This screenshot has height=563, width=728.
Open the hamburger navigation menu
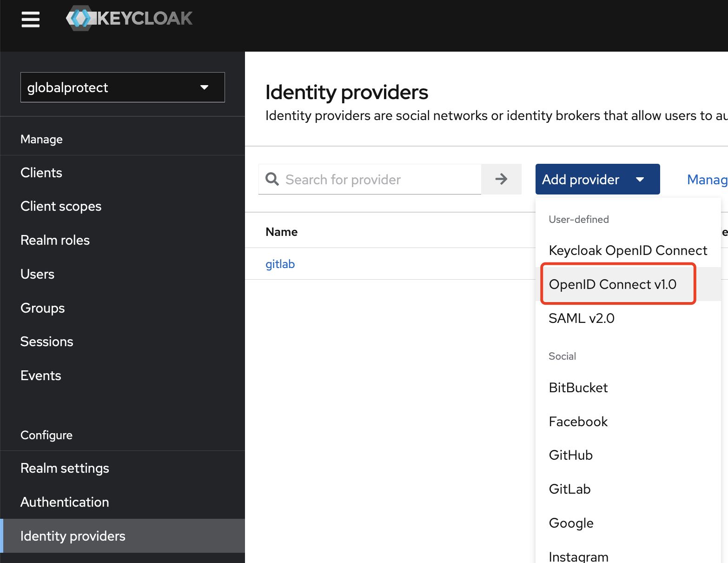tap(31, 20)
